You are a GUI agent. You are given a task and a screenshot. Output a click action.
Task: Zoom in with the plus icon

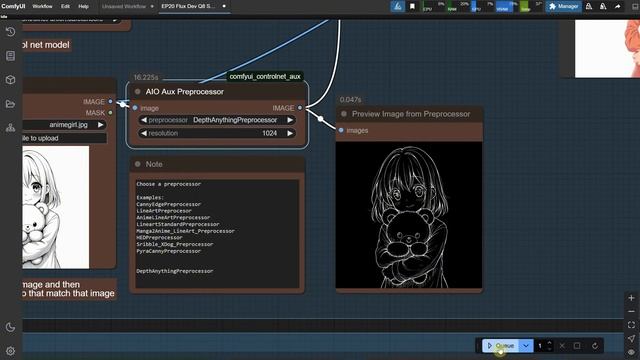(631, 298)
